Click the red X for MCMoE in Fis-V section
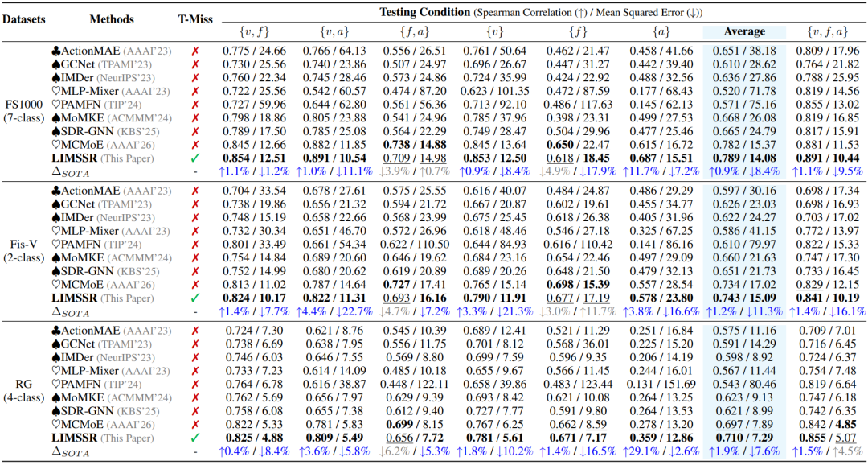The height and width of the screenshot is (465, 868). tap(195, 284)
